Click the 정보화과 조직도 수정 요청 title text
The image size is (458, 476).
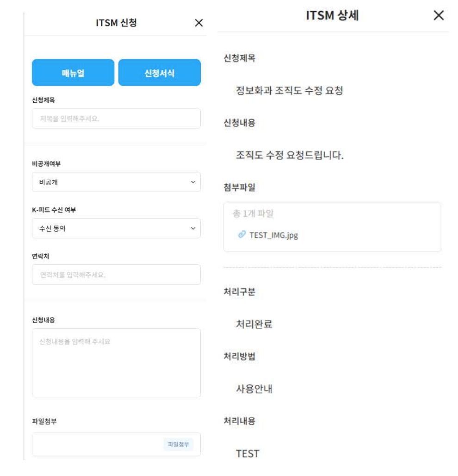click(x=289, y=91)
